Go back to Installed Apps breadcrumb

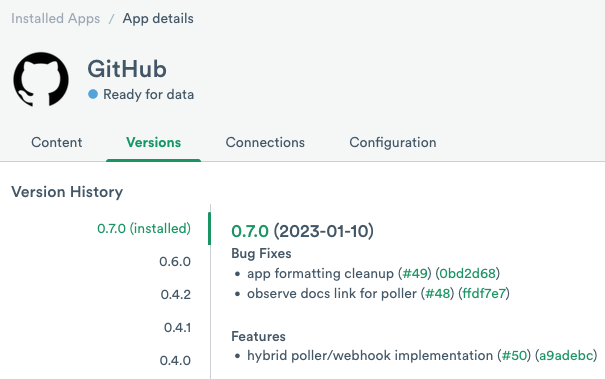point(56,19)
